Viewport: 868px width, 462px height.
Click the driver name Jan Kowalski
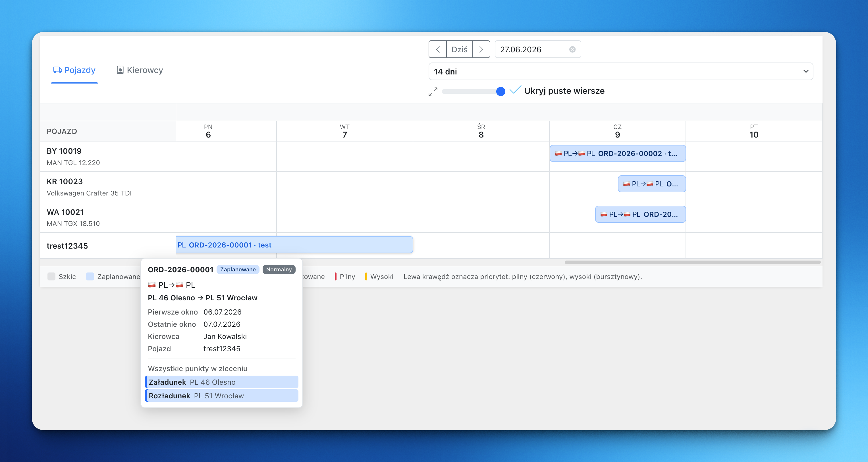(x=225, y=336)
